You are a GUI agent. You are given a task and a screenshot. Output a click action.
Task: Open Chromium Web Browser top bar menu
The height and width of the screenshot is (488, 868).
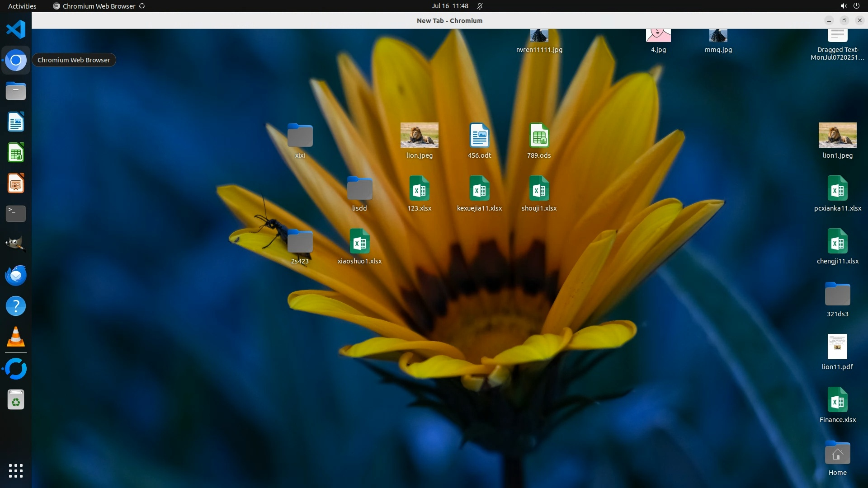[99, 6]
